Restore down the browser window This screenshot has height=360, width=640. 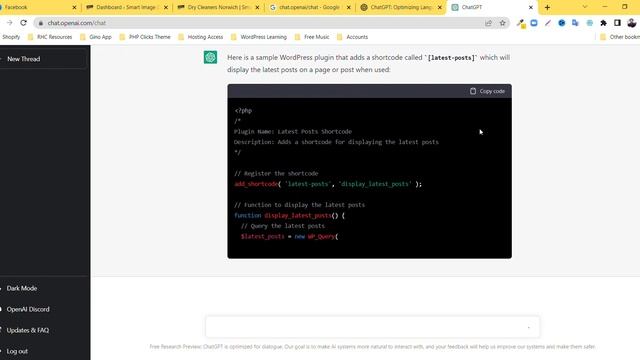pos(624,7)
